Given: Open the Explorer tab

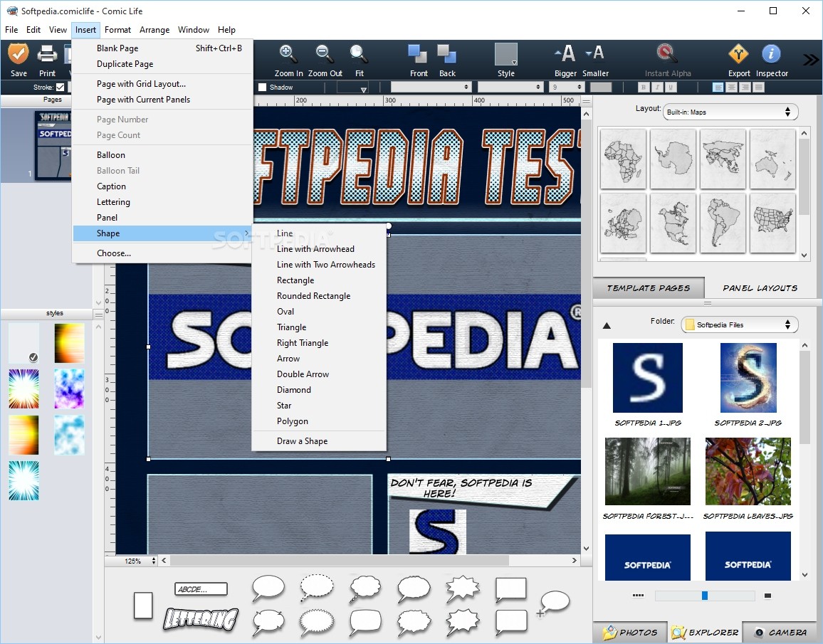Looking at the screenshot, I should point(705,633).
